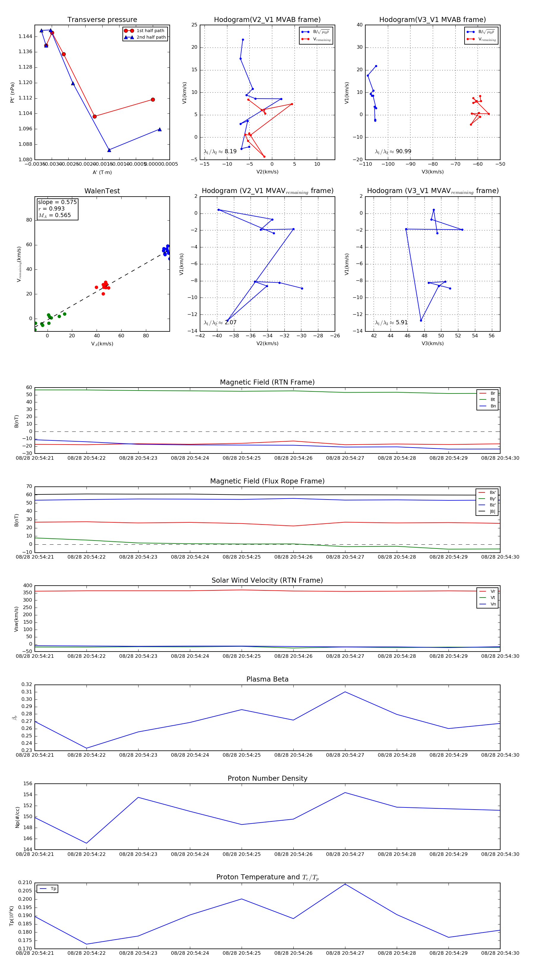
Task: Click the lowest dip of Proton Number Density curve
Action: coord(86,843)
